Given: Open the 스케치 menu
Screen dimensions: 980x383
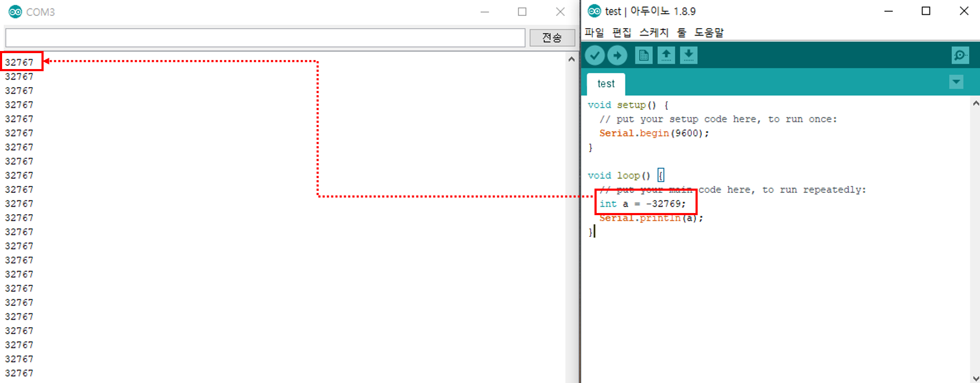Looking at the screenshot, I should tap(654, 32).
